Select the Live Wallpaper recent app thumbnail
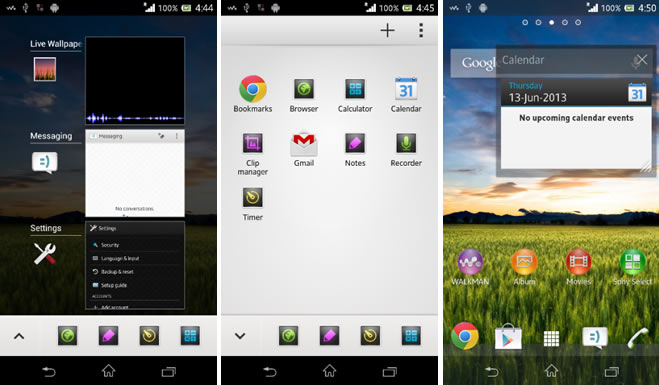The width and height of the screenshot is (659, 385). coord(135,80)
